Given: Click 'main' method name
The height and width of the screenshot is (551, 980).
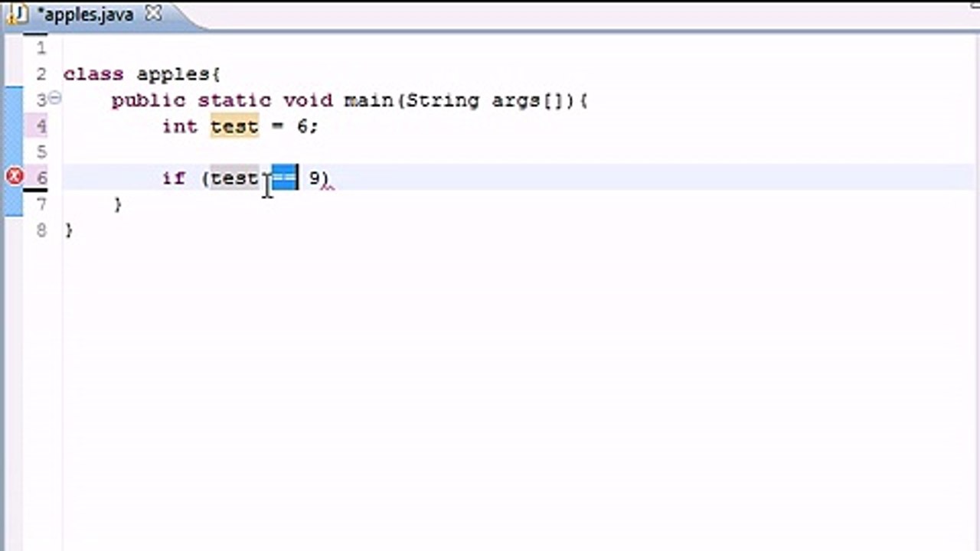Looking at the screenshot, I should (369, 100).
